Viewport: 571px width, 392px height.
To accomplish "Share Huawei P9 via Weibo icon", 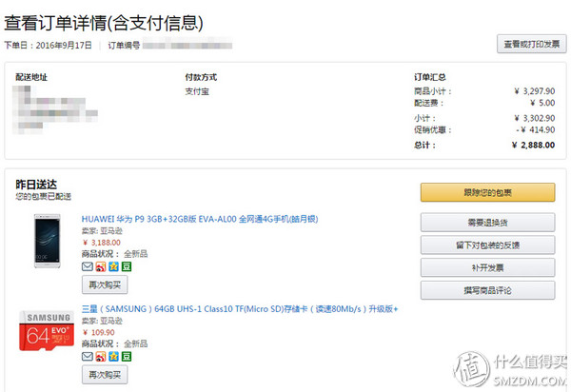I will pyautogui.click(x=101, y=266).
